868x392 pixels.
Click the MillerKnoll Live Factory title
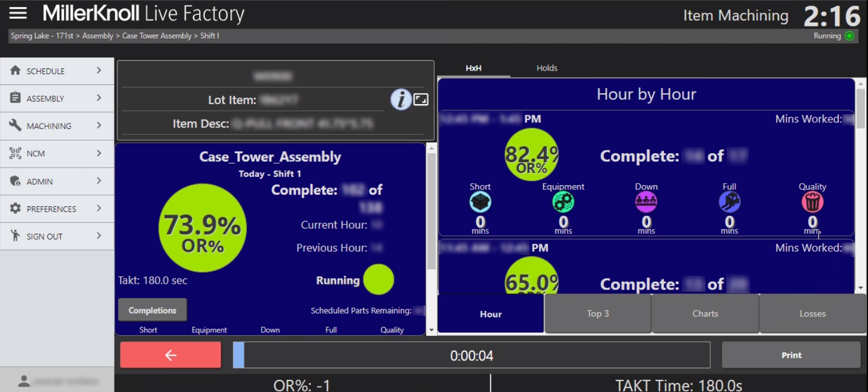tap(143, 13)
